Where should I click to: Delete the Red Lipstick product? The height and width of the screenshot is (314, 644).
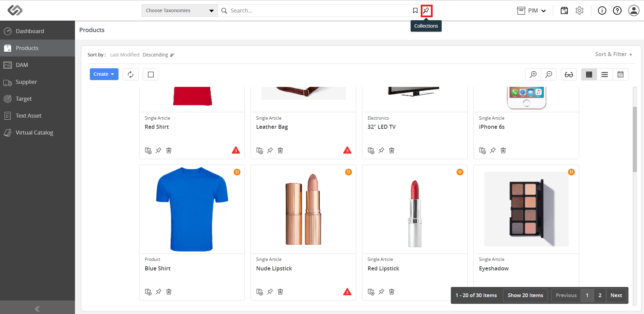(x=392, y=292)
